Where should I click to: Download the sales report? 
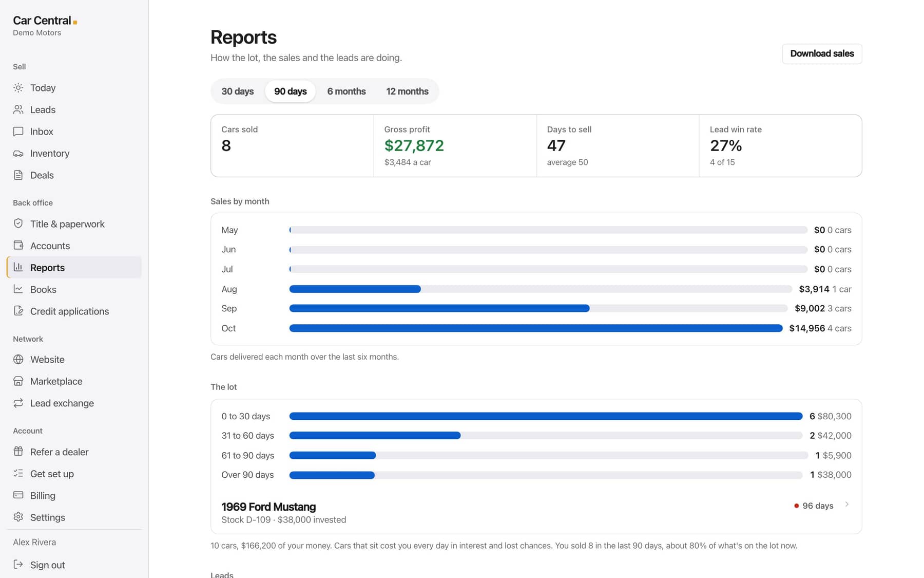(x=822, y=54)
